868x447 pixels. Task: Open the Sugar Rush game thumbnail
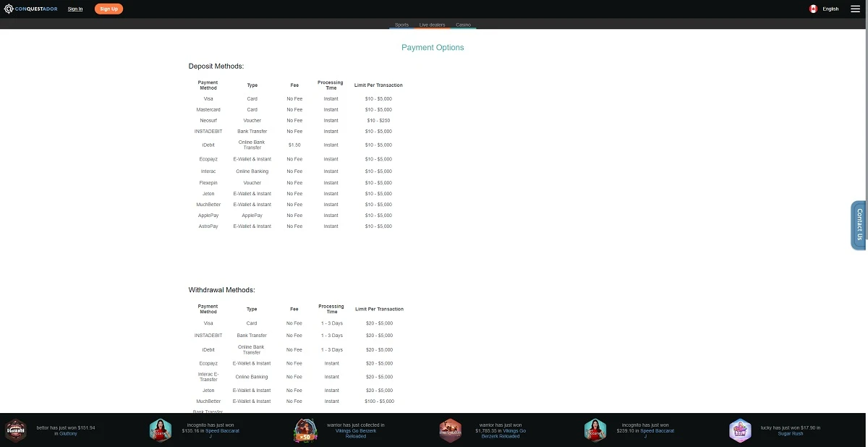[740, 430]
